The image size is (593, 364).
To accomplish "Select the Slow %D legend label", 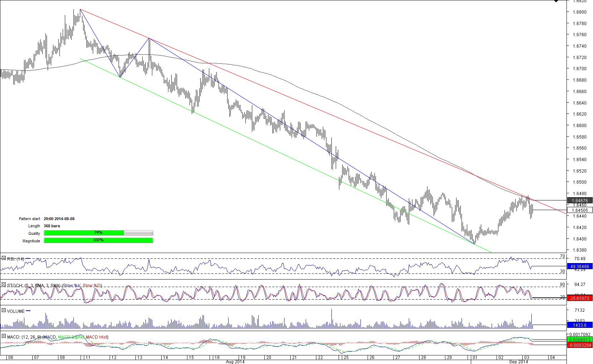I will pyautogui.click(x=92, y=285).
